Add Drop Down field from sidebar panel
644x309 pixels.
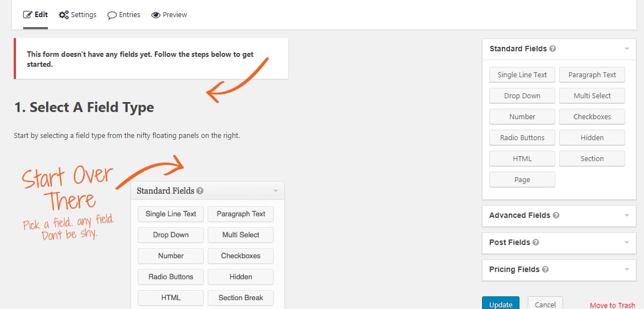tap(522, 96)
